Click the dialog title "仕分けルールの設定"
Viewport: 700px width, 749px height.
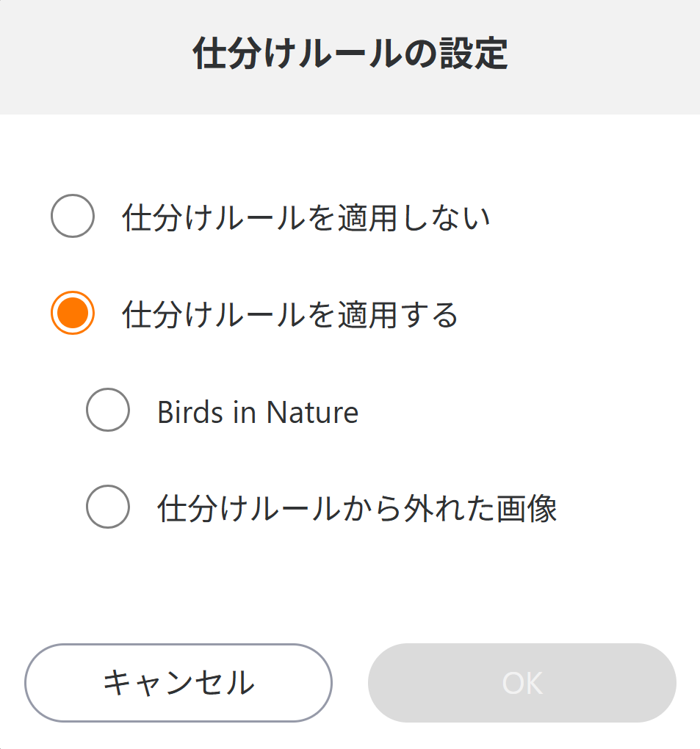click(350, 55)
